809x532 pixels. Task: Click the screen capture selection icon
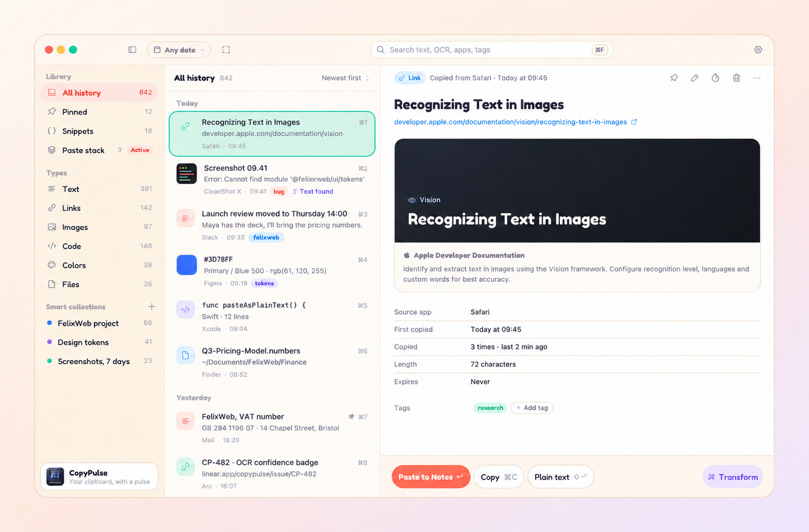coord(226,50)
